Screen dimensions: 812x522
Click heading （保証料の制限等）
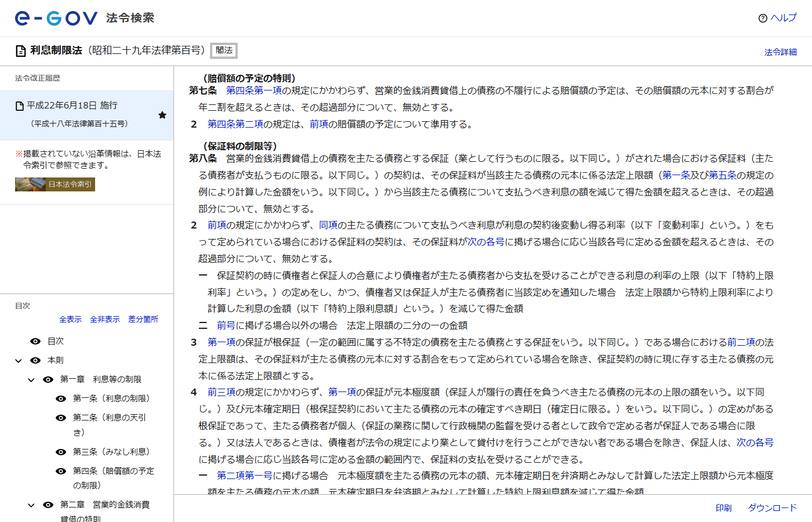coord(240,146)
